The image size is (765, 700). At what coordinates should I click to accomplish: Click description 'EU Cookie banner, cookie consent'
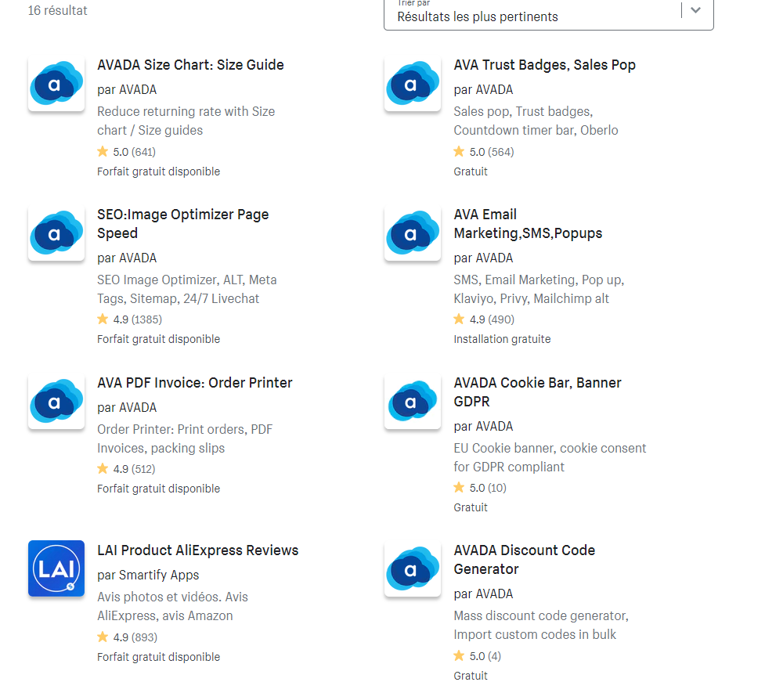550,457
